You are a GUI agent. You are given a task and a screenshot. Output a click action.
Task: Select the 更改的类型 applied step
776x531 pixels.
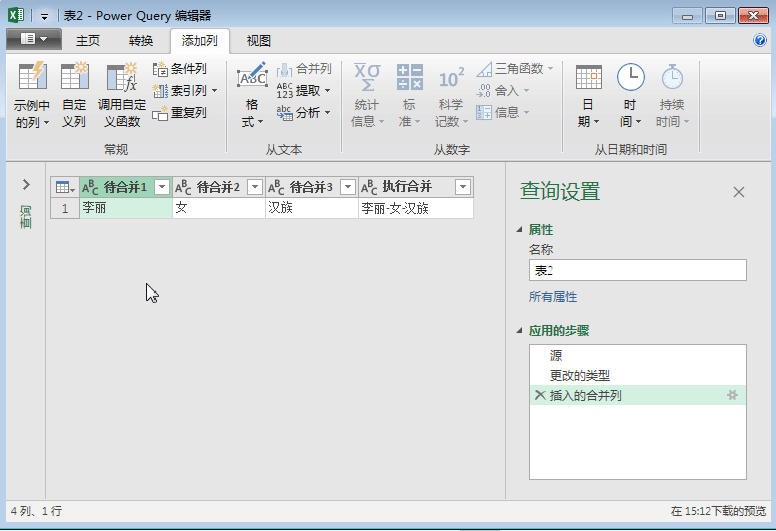tap(580, 376)
